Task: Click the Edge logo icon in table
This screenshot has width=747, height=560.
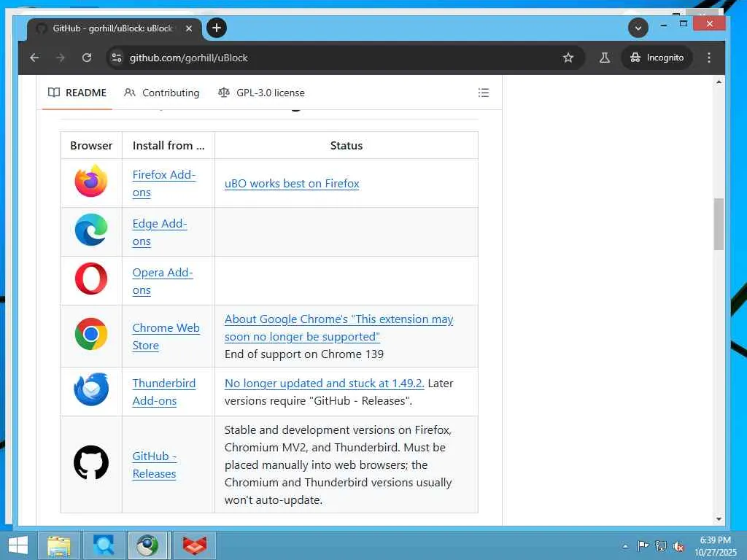Action: coord(91,230)
